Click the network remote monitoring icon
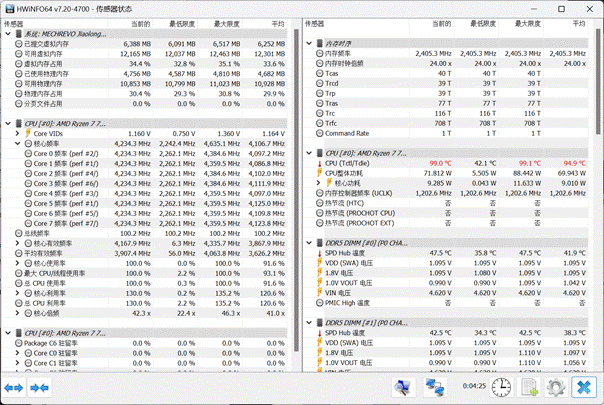Image resolution: width=604 pixels, height=405 pixels. 435,386
